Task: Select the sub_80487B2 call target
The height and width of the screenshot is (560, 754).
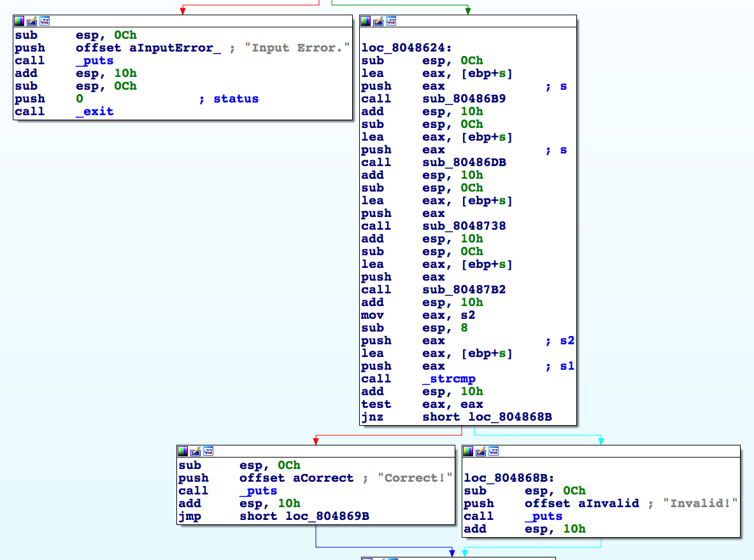Action: 464,290
